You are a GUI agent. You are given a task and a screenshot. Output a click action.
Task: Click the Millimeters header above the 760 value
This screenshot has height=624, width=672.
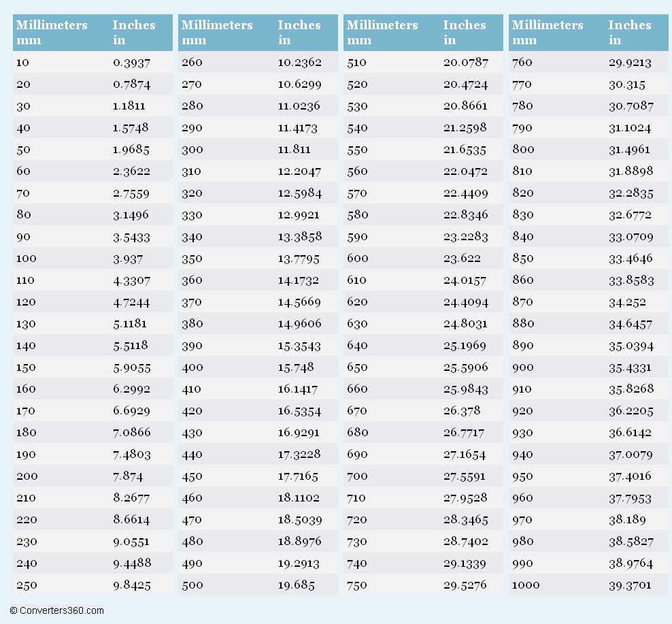tap(548, 32)
